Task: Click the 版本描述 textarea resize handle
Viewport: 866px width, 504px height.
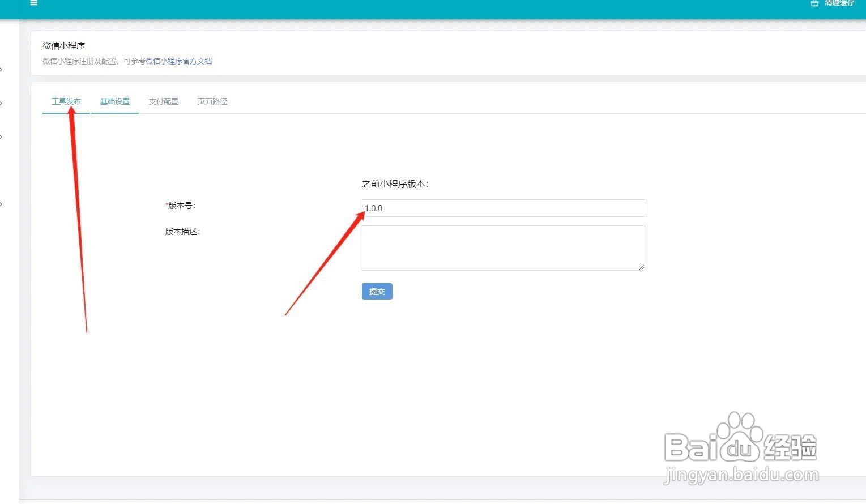Action: pyautogui.click(x=641, y=267)
